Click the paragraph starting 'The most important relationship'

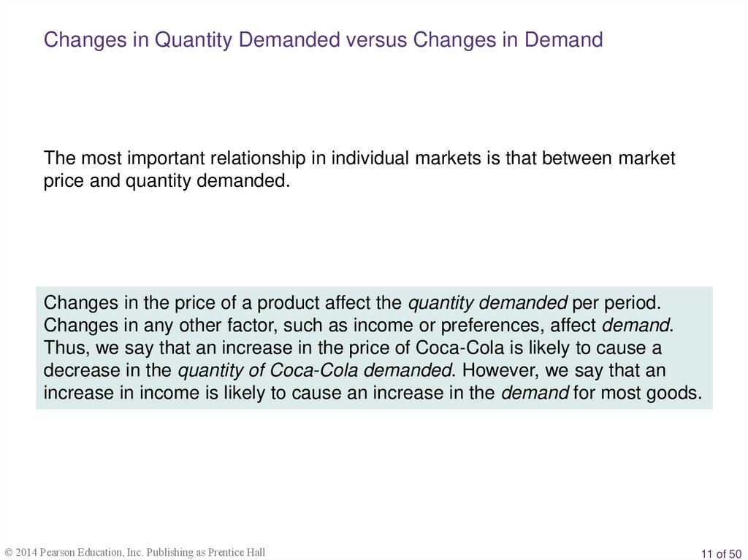pyautogui.click(x=359, y=169)
